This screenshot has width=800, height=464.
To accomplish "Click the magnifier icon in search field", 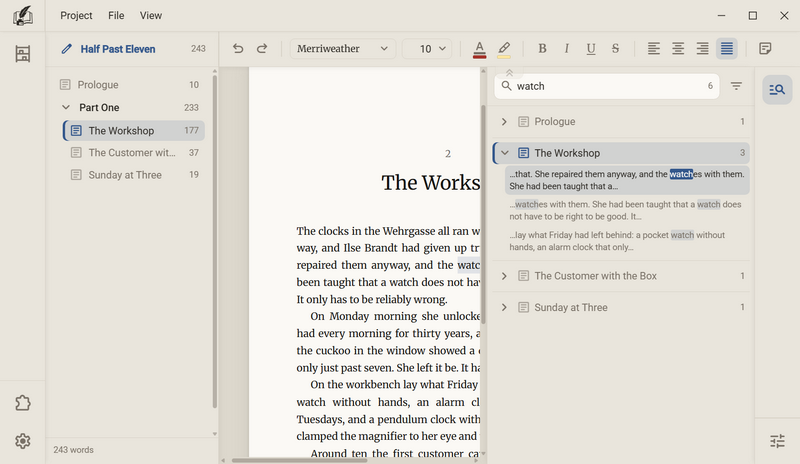I will (x=506, y=86).
